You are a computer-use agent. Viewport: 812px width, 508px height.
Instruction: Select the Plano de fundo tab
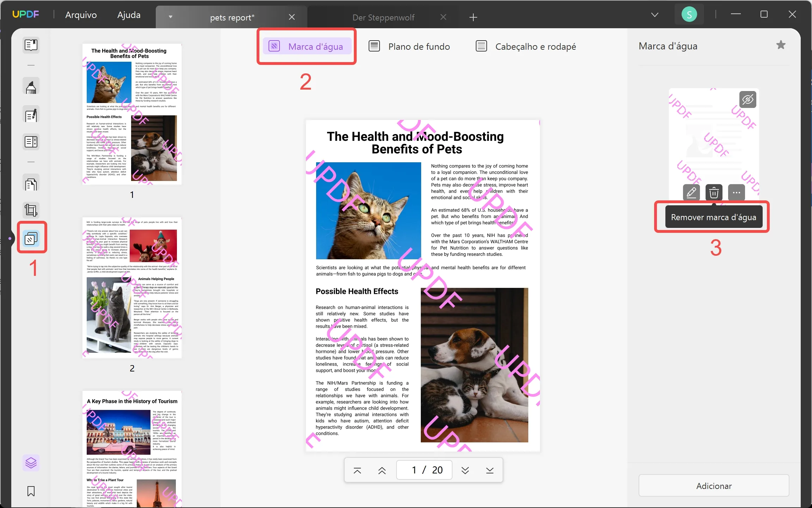(409, 46)
